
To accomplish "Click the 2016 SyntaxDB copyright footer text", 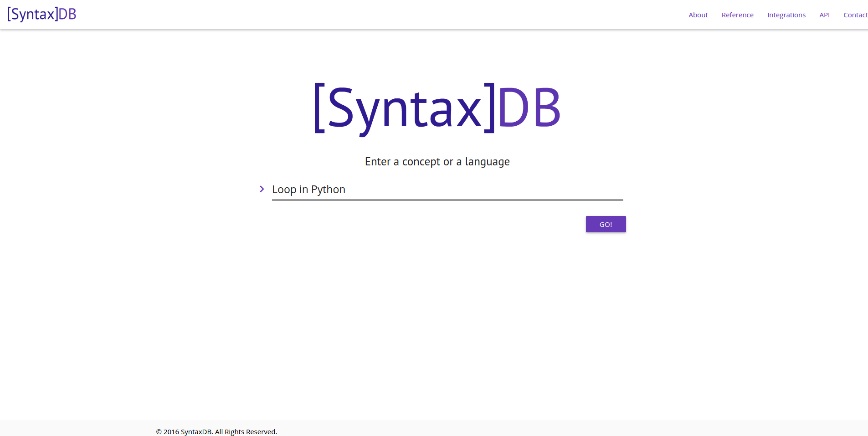I will (x=216, y=431).
